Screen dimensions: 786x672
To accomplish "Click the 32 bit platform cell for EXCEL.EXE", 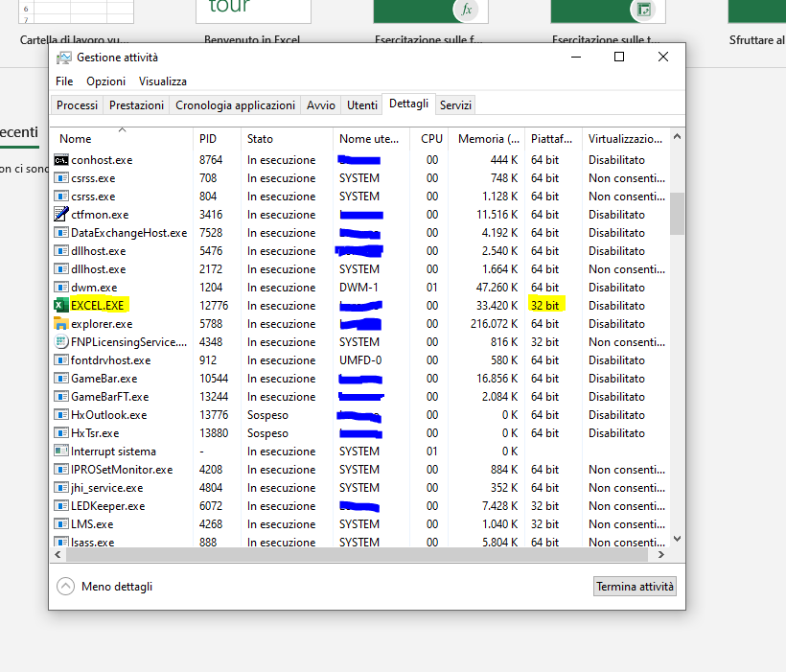I will 544,306.
